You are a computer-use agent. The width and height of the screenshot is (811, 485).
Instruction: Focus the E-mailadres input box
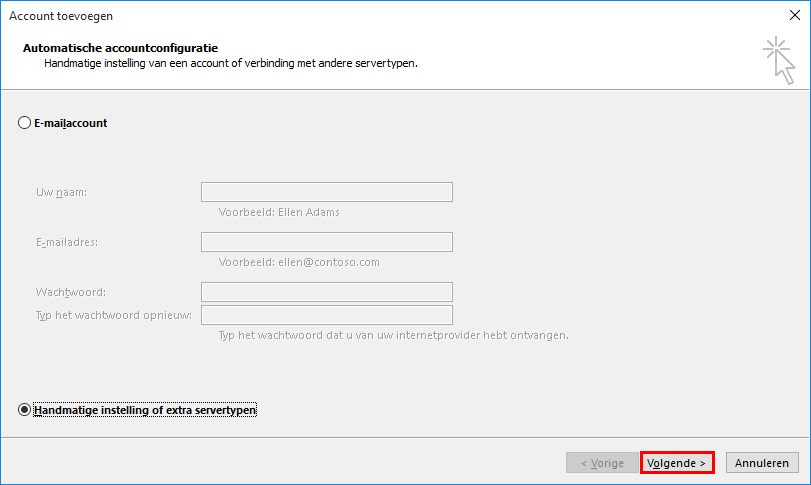click(x=326, y=242)
